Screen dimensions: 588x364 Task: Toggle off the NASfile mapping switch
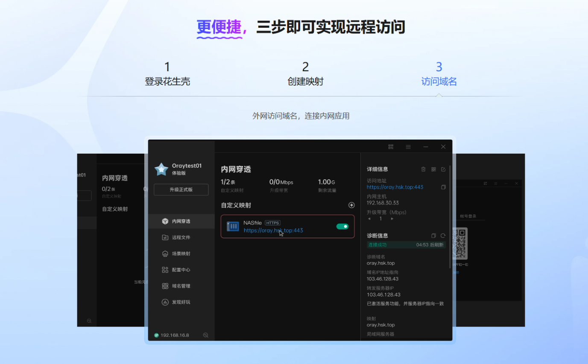click(x=342, y=227)
